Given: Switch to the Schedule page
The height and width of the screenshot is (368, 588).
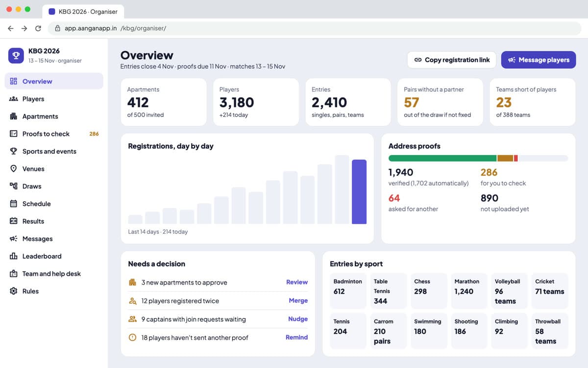Looking at the screenshot, I should coord(54,204).
